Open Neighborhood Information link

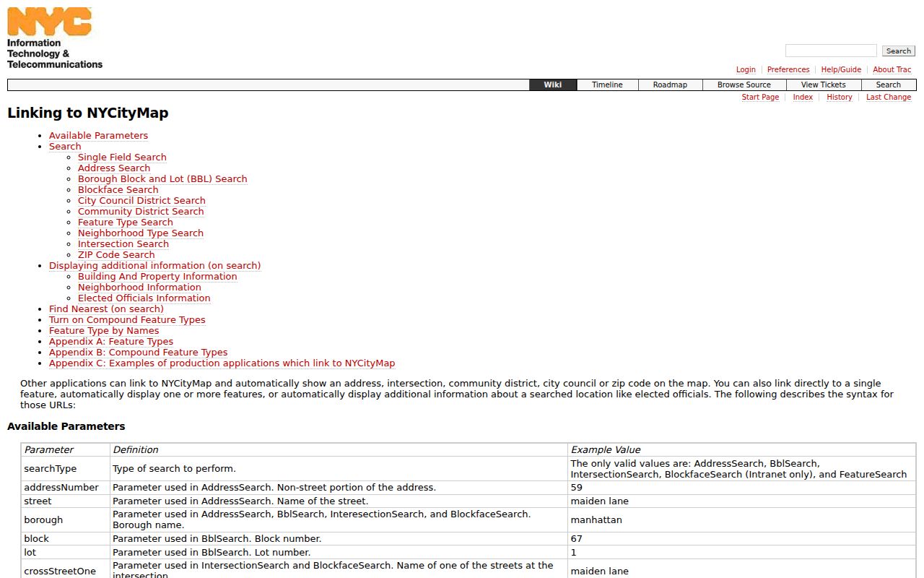coord(139,288)
